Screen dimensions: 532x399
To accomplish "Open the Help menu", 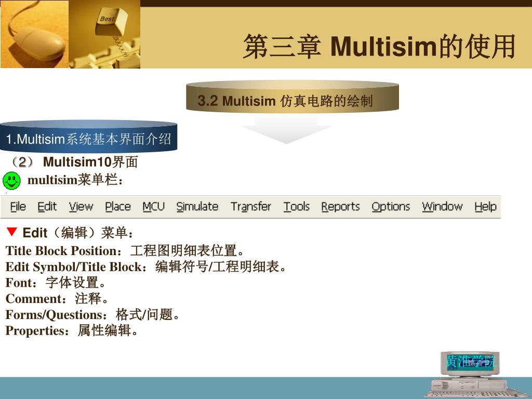I will pos(486,206).
